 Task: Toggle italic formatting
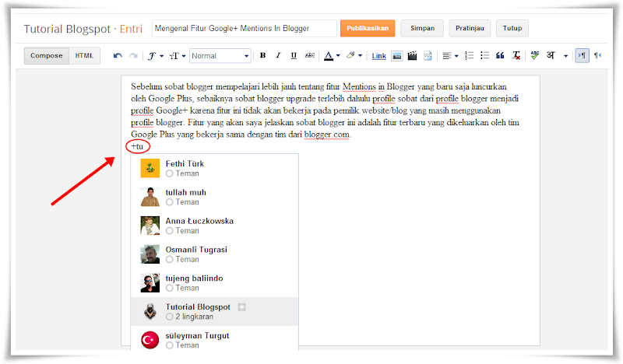(x=278, y=55)
